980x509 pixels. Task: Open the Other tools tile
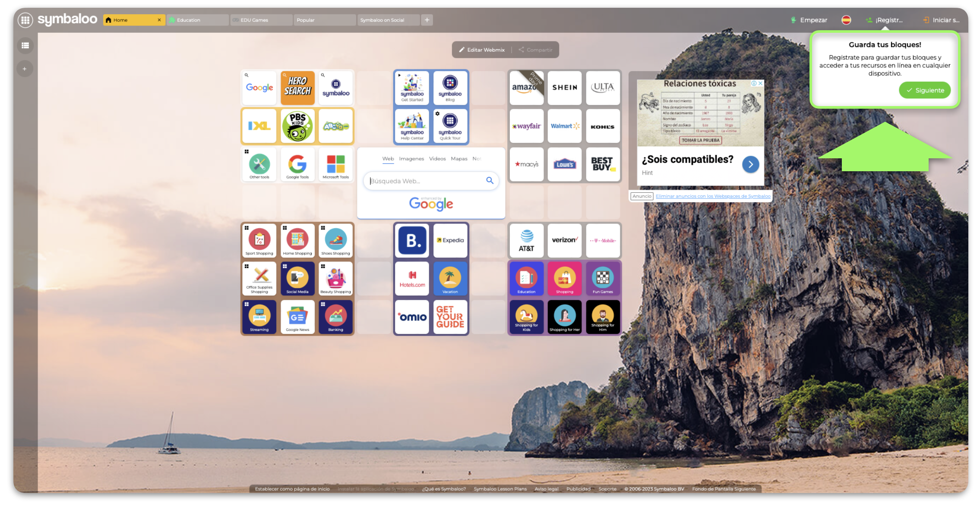click(259, 164)
